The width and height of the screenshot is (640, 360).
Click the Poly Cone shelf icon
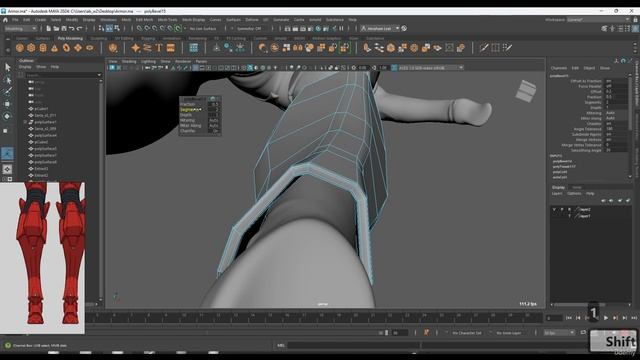tap(54, 48)
